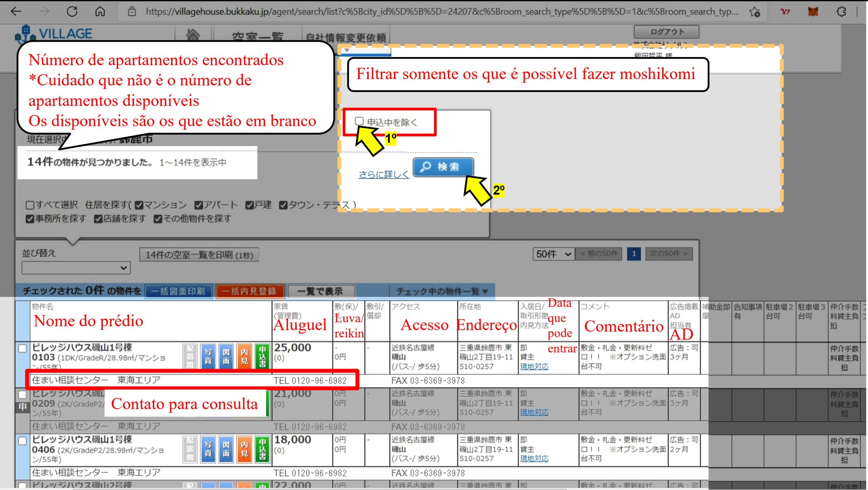Check the 申込中を除く checkbox
Screen dimensions: 868x490
click(x=359, y=121)
